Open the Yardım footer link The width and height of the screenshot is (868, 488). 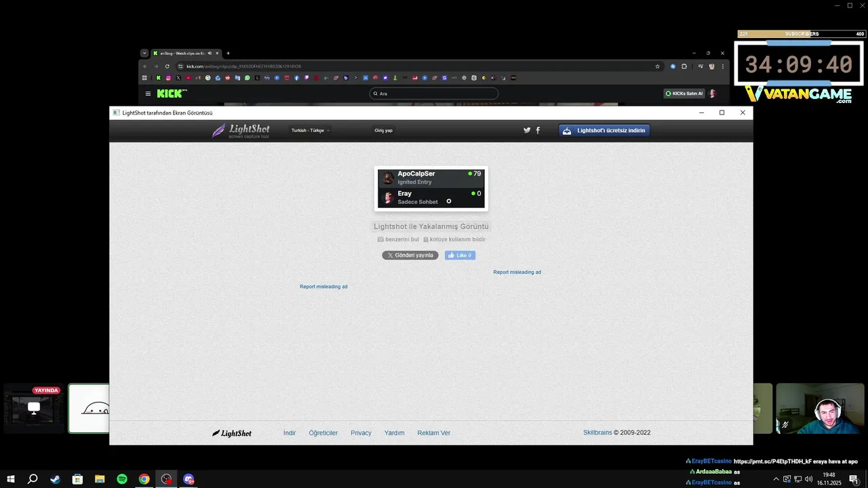coord(394,433)
